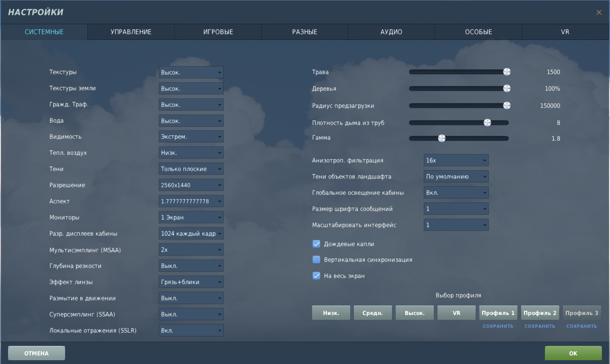The width and height of the screenshot is (610, 364).
Task: Apply the Средн. preset profile
Action: 373,313
